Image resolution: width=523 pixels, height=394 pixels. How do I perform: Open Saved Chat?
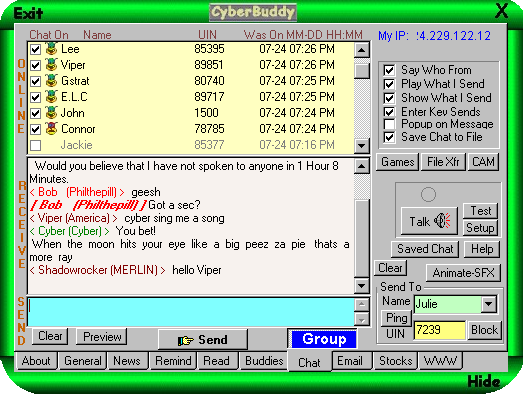tap(425, 249)
